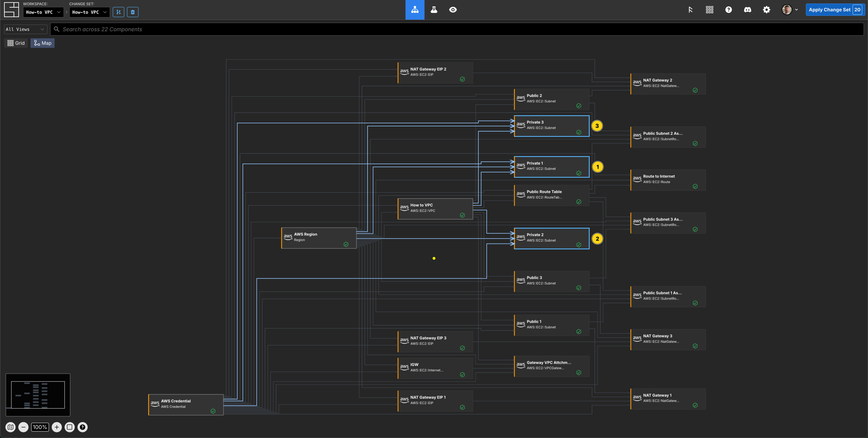The width and height of the screenshot is (868, 438).
Task: Switch to Map view
Action: click(43, 43)
